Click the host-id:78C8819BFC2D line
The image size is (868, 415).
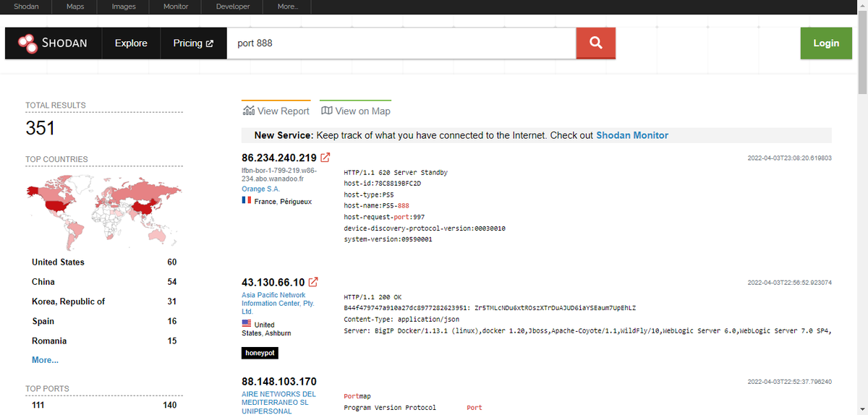382,184
